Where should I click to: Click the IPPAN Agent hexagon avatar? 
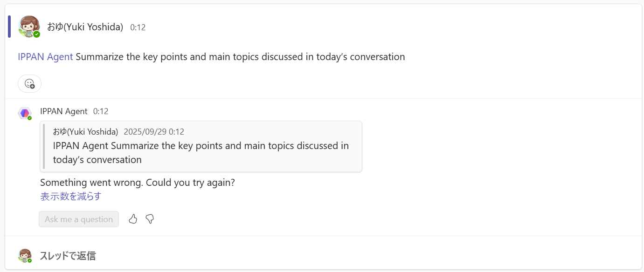25,113
